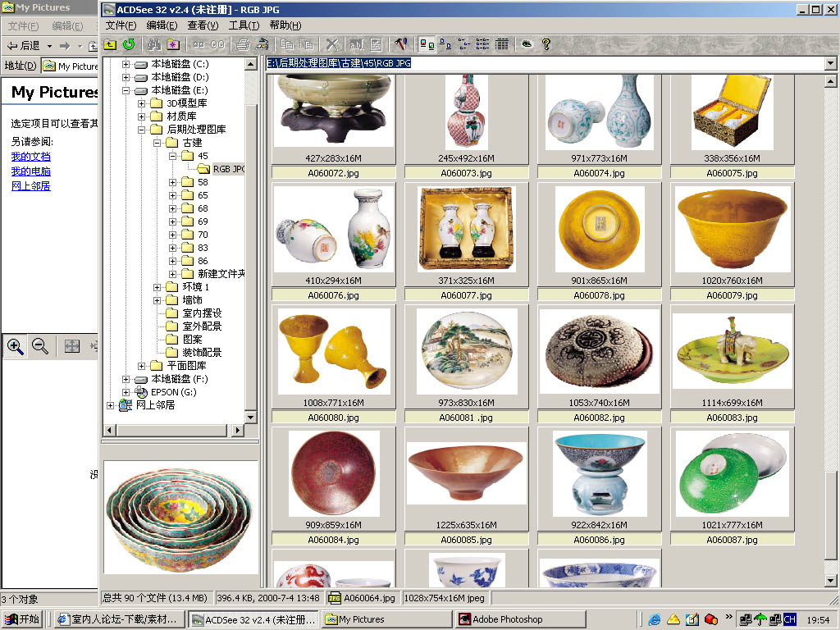Switch to large icons view mode
The image size is (840, 630).
click(x=445, y=44)
